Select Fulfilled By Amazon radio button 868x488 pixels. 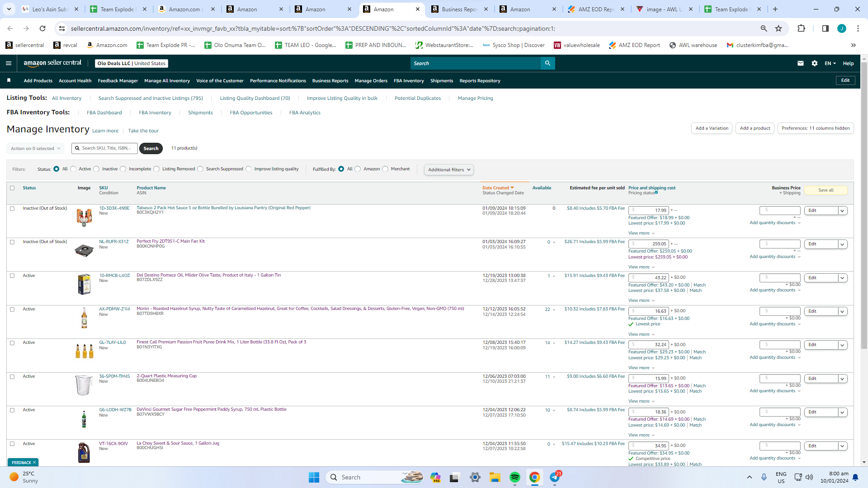358,169
